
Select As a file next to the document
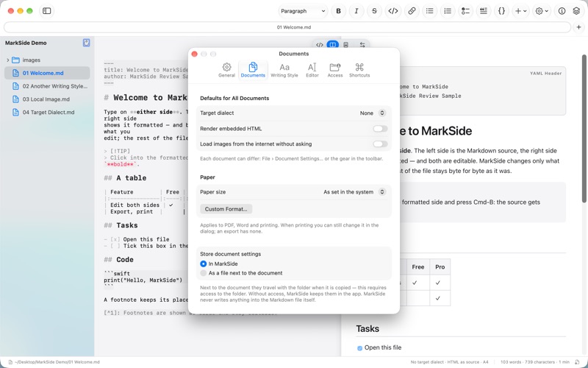click(x=204, y=273)
